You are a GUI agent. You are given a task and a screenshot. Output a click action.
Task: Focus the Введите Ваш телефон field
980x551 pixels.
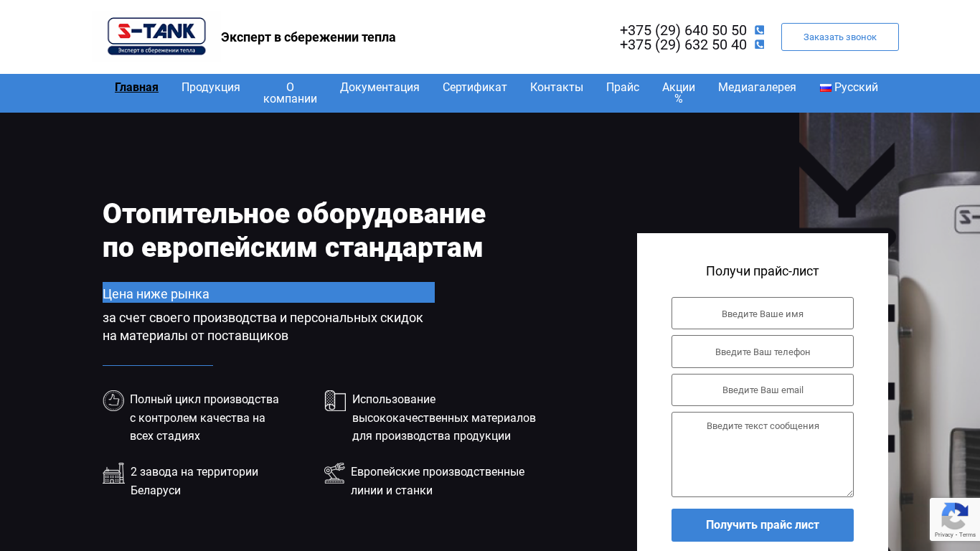[763, 352]
